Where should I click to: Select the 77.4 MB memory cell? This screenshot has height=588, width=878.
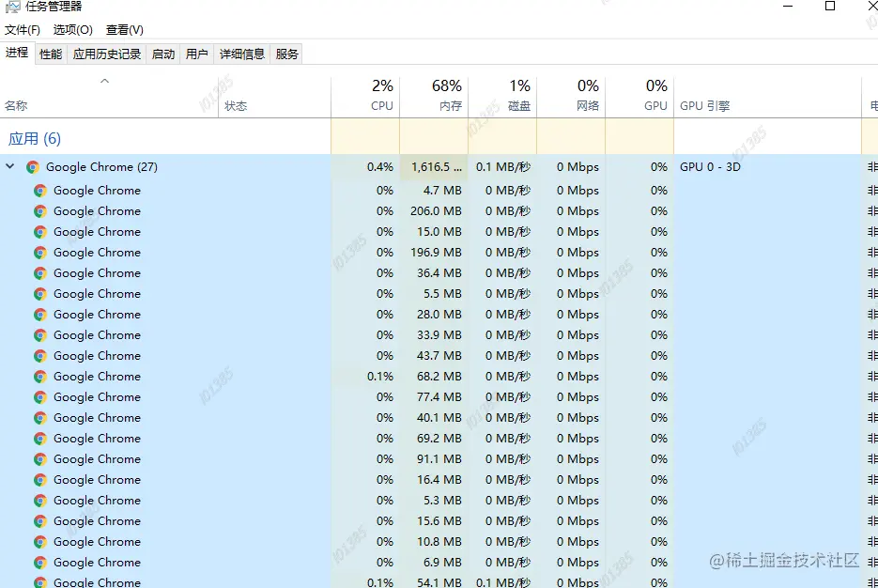point(434,397)
